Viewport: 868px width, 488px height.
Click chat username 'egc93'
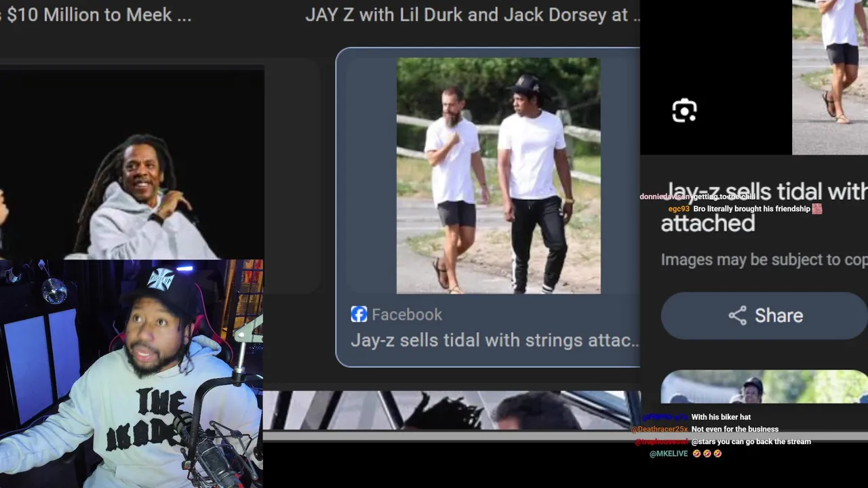[679, 209]
